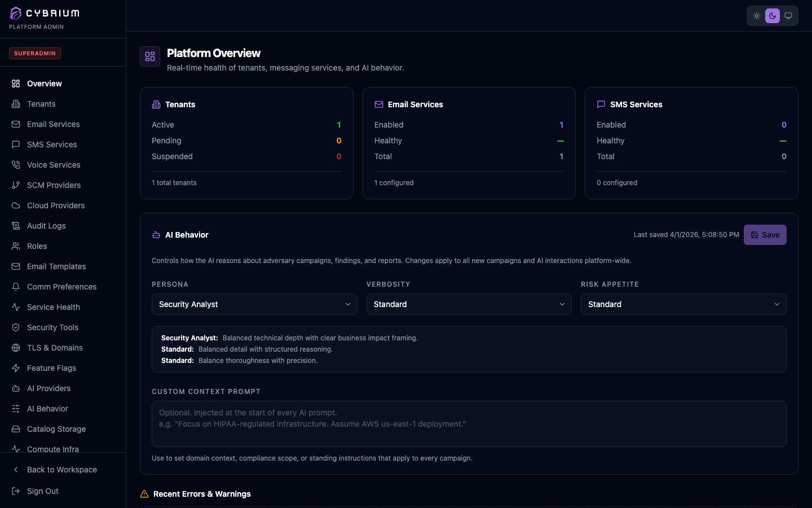Image resolution: width=812 pixels, height=508 pixels.
Task: Click the SUPERADMIN badge
Action: (35, 53)
